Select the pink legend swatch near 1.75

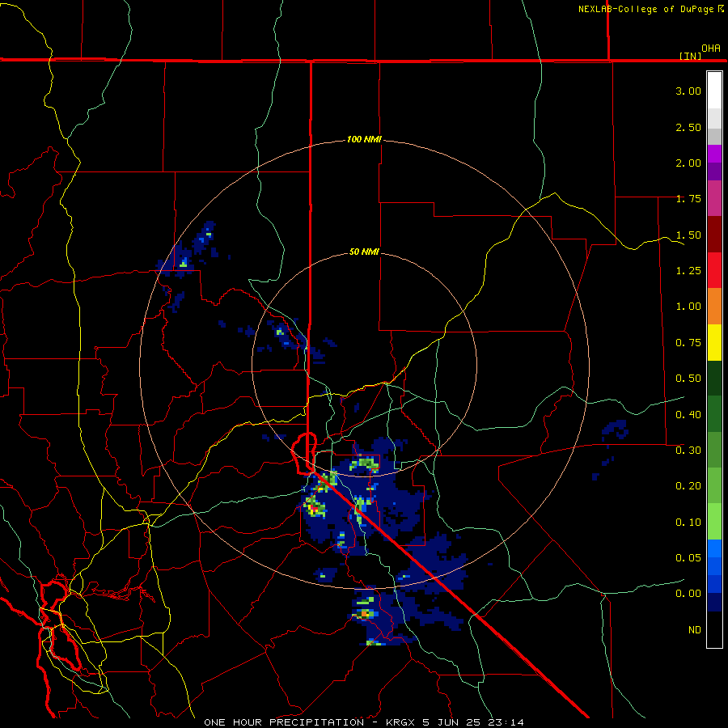(x=714, y=198)
